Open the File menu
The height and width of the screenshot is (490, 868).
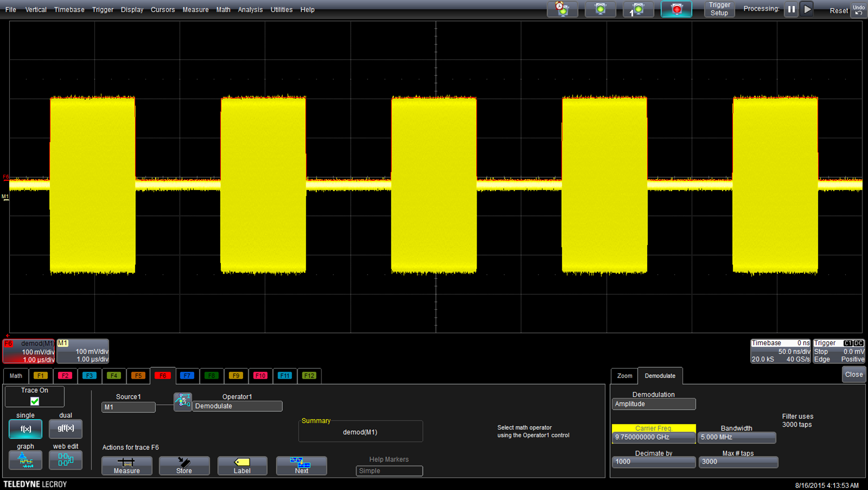tap(10, 10)
